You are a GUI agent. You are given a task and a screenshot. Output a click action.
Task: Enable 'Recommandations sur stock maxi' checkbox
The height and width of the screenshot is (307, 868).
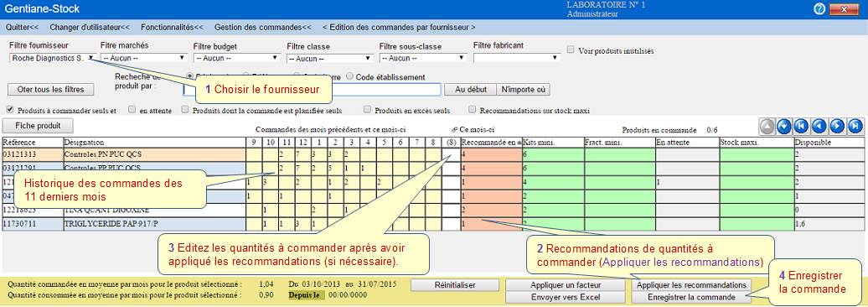coord(473,110)
